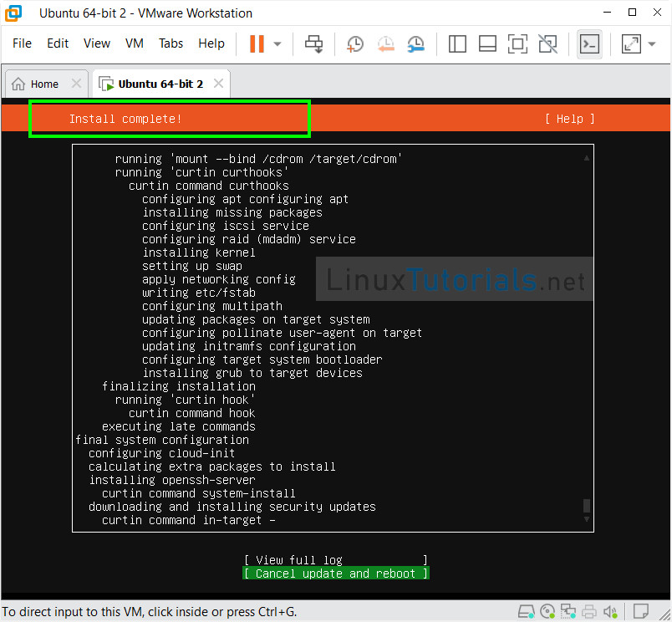Open the VM menu
Image resolution: width=672 pixels, height=622 pixels.
[x=134, y=43]
